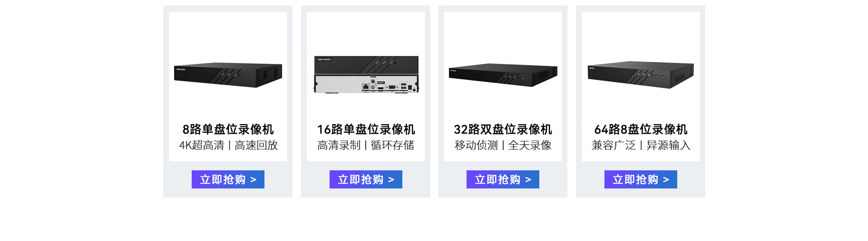Click the arrow icon on 16路 buy button
The height and width of the screenshot is (241, 868).
click(391, 180)
